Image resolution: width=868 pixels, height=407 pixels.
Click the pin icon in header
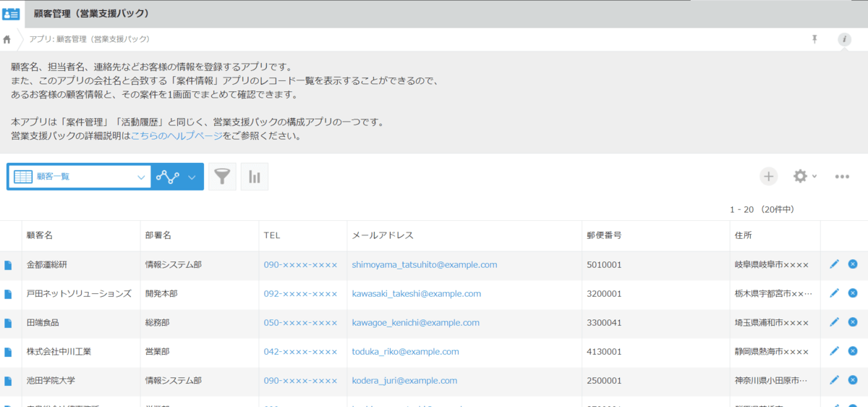pyautogui.click(x=814, y=39)
